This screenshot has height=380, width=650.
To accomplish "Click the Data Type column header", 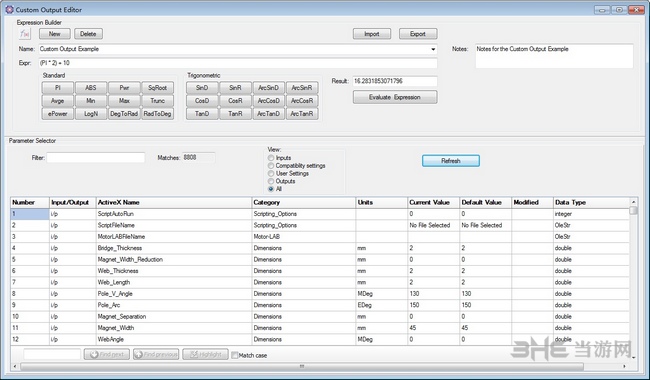I will point(591,203).
